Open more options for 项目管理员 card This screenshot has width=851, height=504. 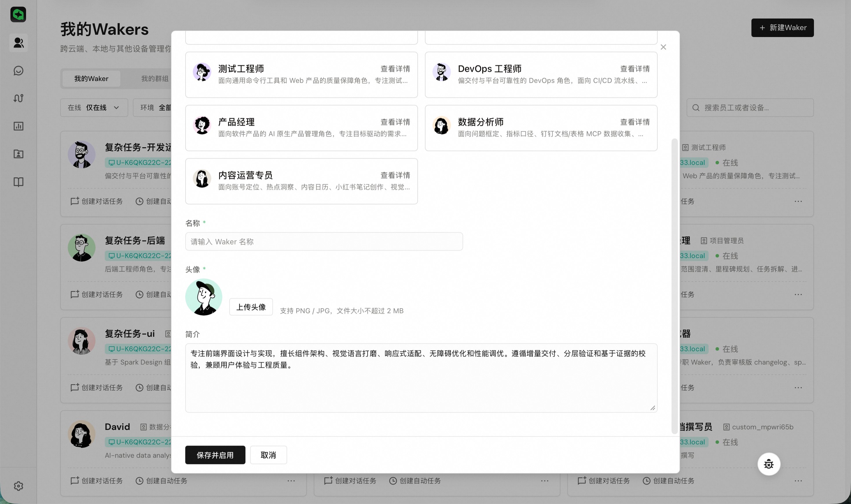[798, 295]
